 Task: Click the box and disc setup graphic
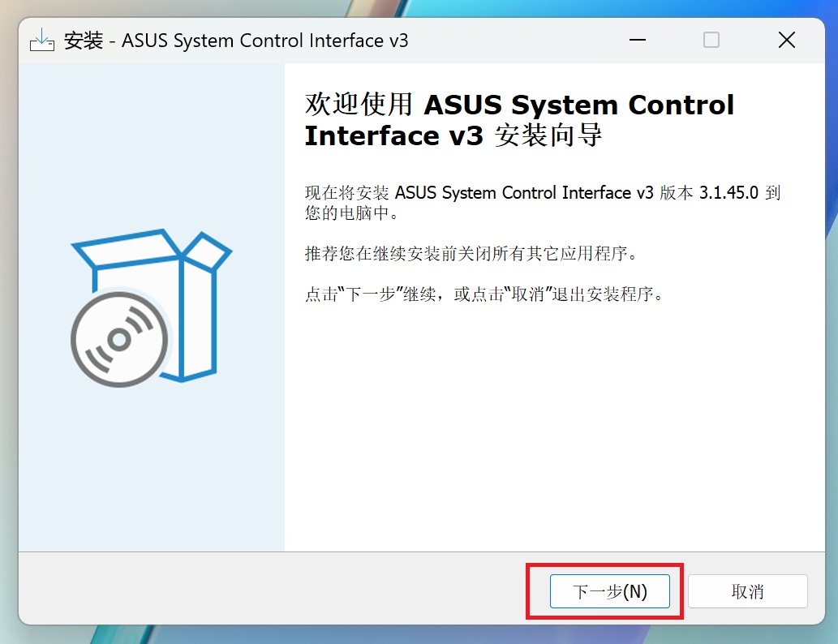pyautogui.click(x=151, y=308)
